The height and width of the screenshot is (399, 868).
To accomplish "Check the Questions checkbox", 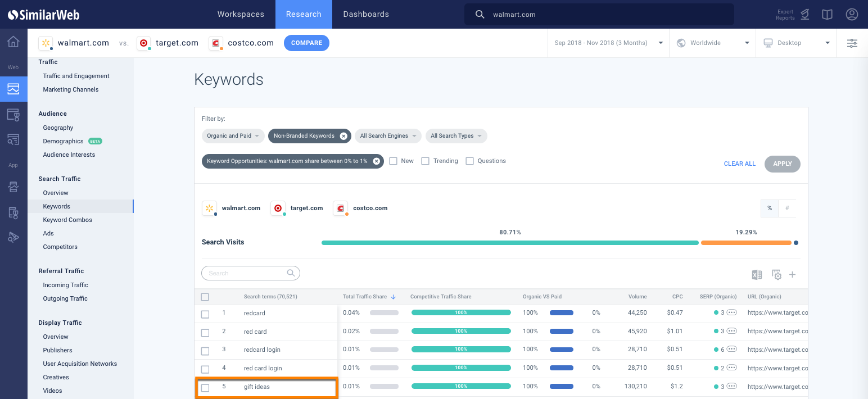I will (470, 161).
